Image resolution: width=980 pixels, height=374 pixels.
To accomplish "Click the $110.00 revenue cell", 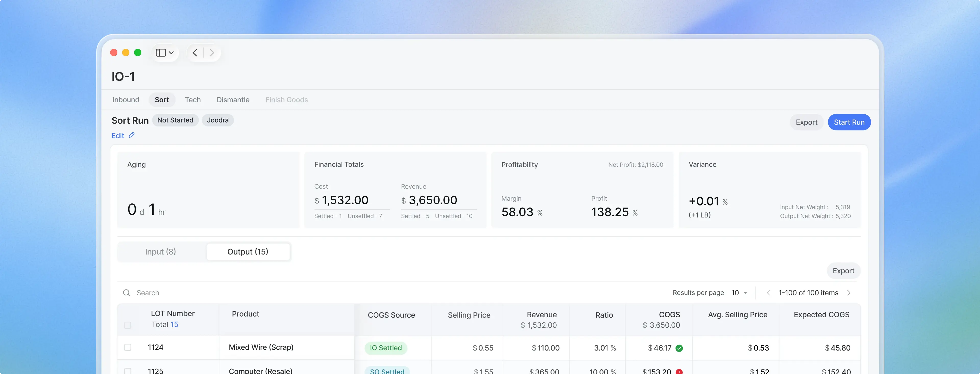I will (546, 348).
